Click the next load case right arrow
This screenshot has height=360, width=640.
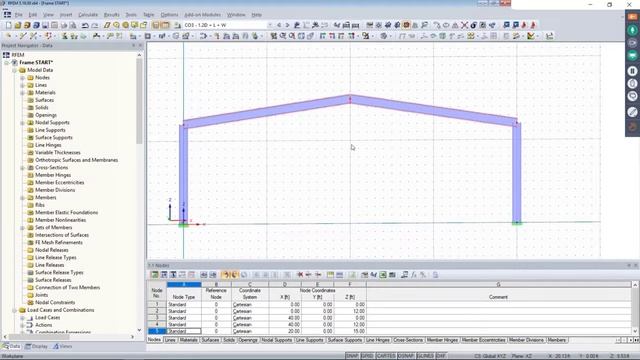pos(287,25)
